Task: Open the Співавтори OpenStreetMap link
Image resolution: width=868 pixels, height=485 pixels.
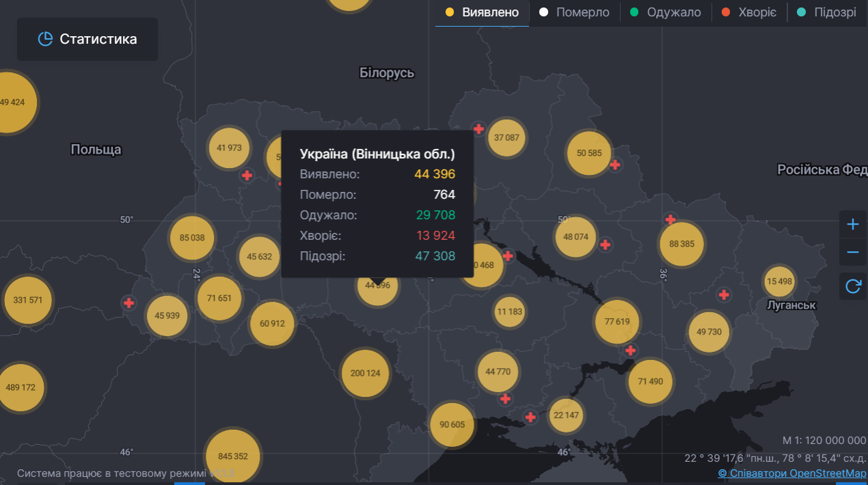Action: pos(791,473)
